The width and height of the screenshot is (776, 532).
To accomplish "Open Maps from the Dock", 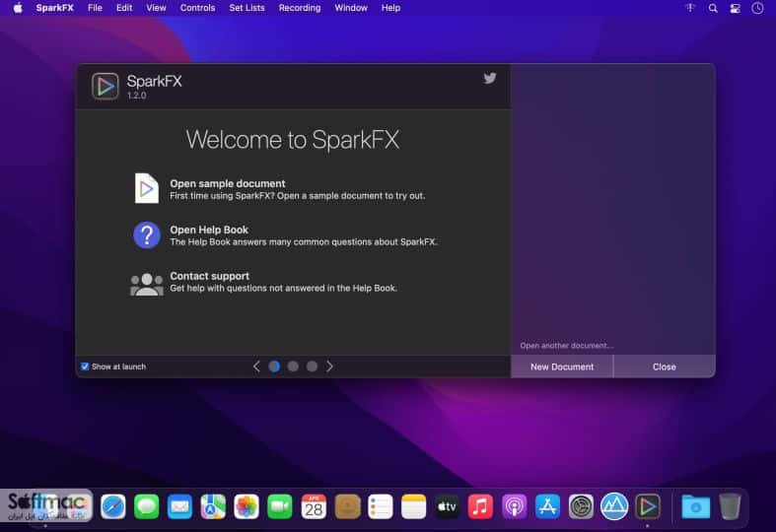I will point(213,506).
